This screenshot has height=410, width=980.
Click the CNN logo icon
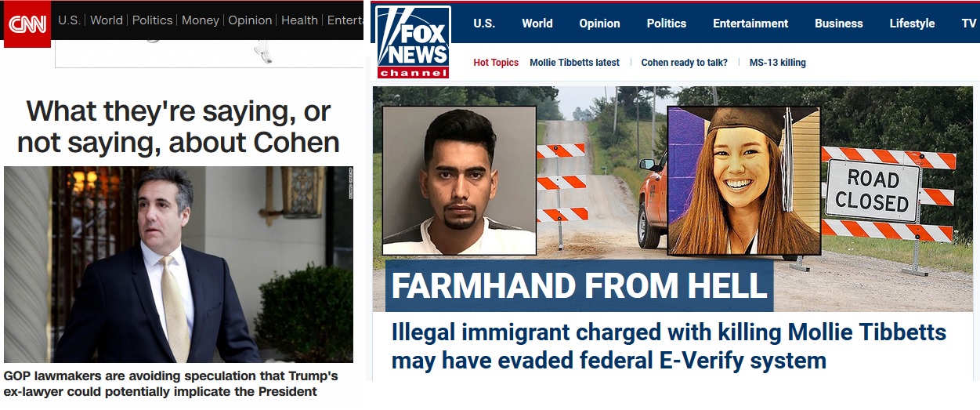coord(27,24)
